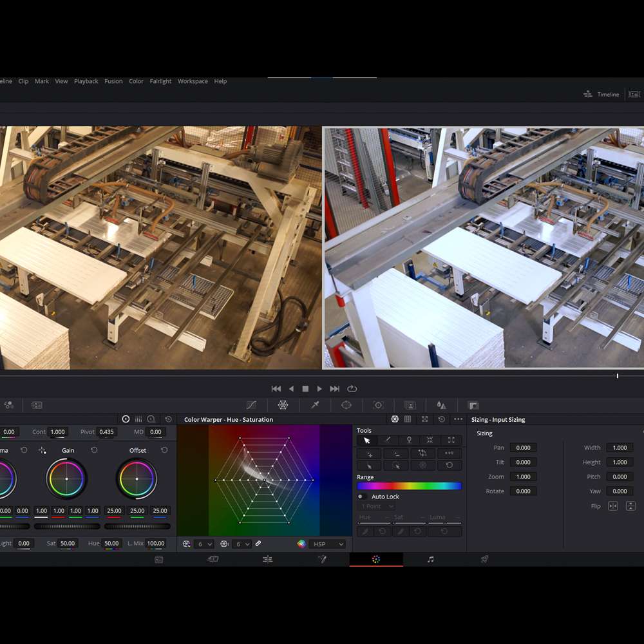Click the Gain master wheel slider
The width and height of the screenshot is (644, 644).
[67, 526]
